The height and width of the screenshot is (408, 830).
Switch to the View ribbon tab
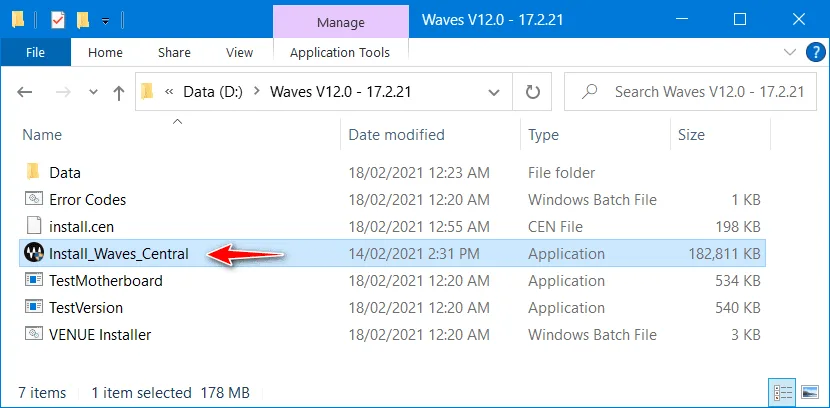coord(239,52)
